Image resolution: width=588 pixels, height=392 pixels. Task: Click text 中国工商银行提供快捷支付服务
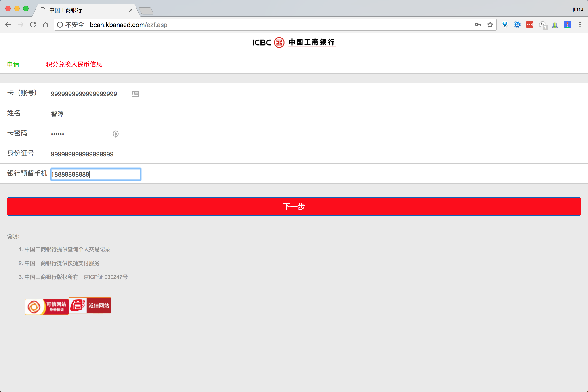pyautogui.click(x=62, y=263)
